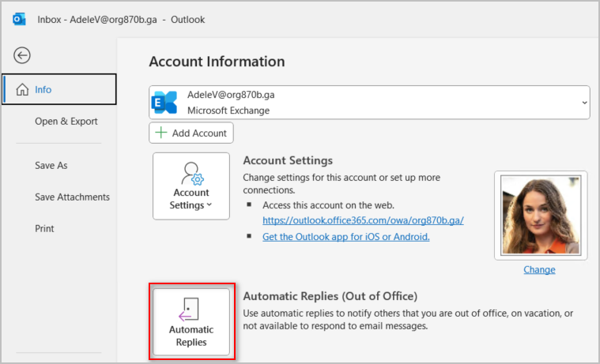Click the 'Access this account on the web.' text

tap(328, 205)
